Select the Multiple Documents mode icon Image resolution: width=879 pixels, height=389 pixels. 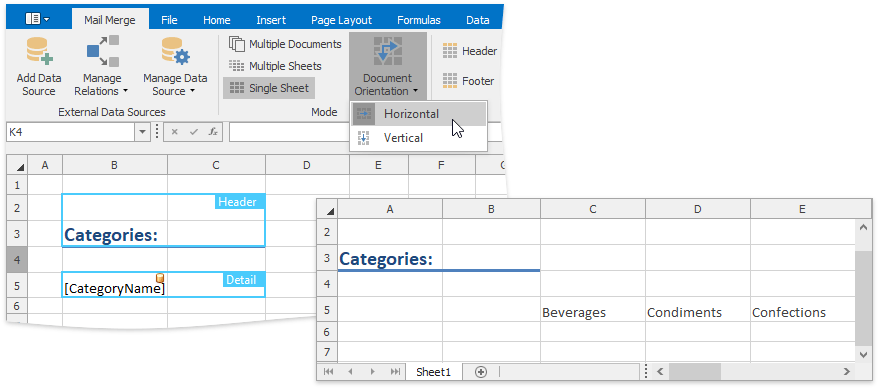pos(237,44)
